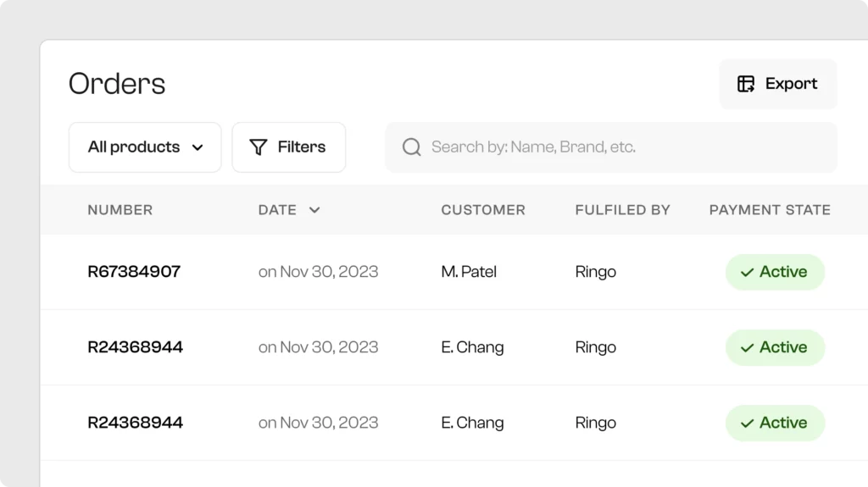Select the PAYMENT STATE column header

tap(770, 210)
